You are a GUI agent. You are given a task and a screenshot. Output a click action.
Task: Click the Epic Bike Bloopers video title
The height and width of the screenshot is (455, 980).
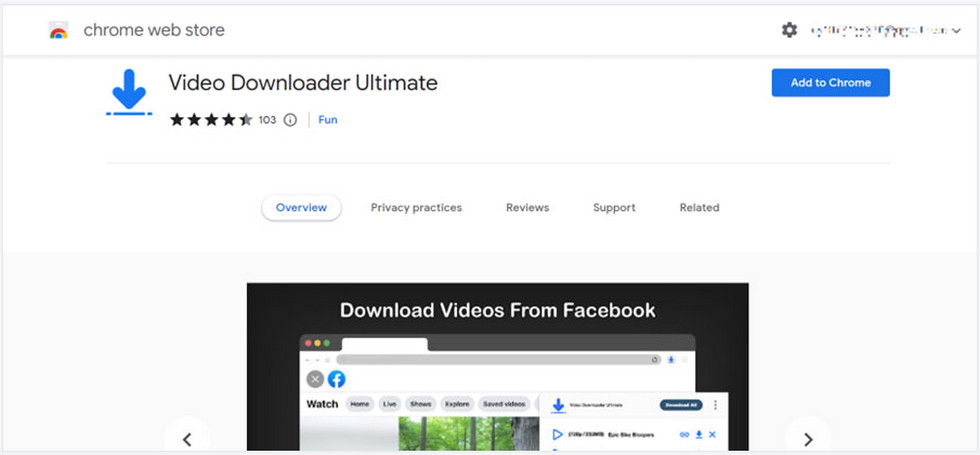click(631, 434)
